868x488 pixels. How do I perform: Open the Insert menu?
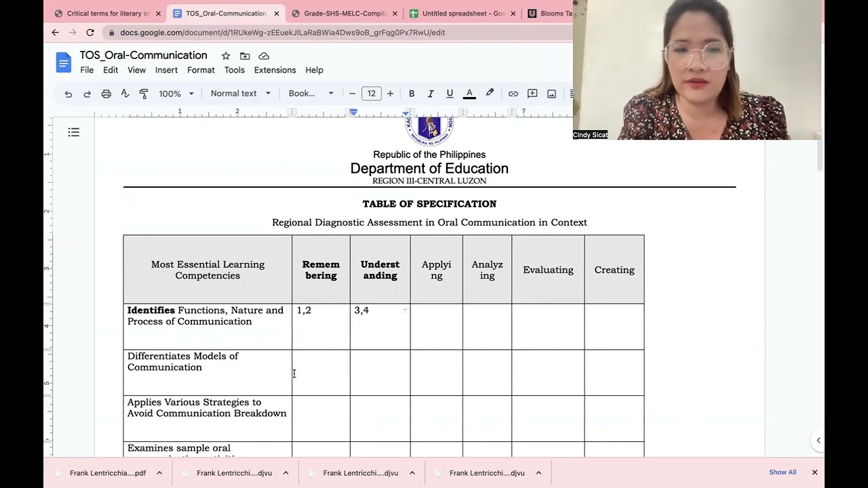click(166, 70)
